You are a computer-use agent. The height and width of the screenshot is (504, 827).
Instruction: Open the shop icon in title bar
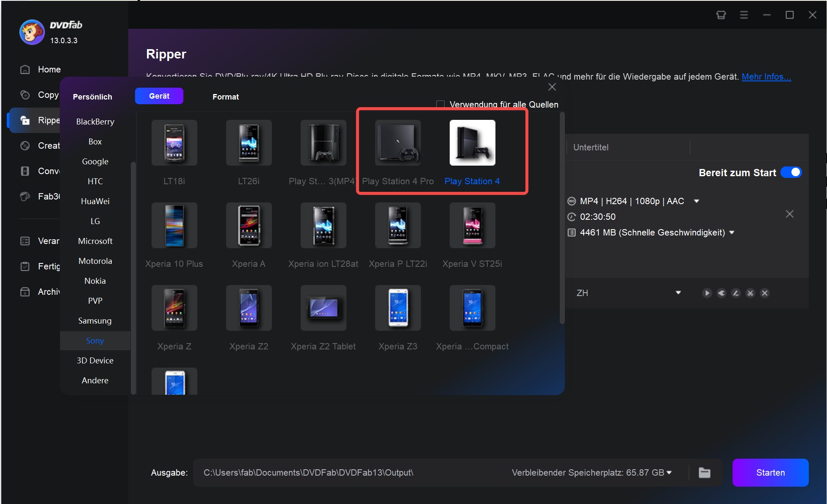(x=721, y=15)
